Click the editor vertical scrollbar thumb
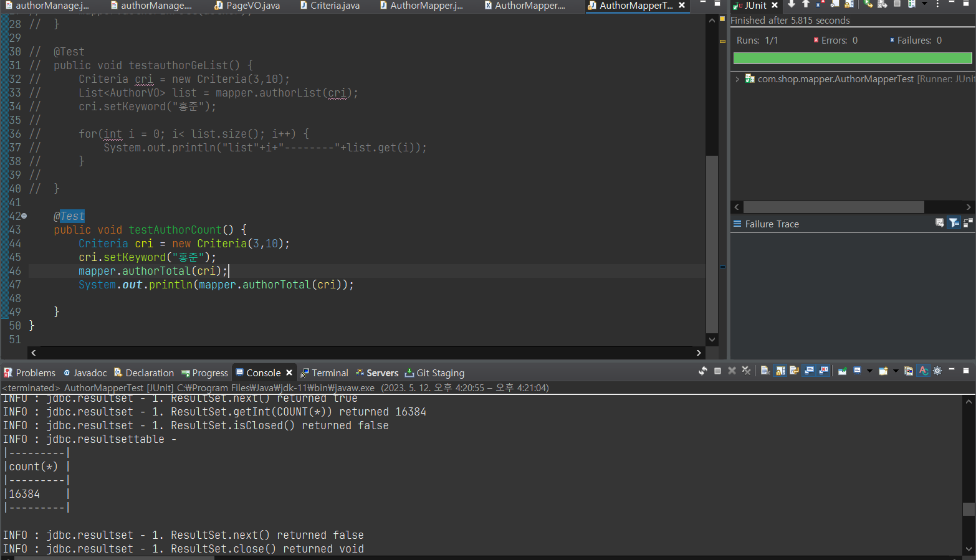The height and width of the screenshot is (560, 976). [712, 244]
